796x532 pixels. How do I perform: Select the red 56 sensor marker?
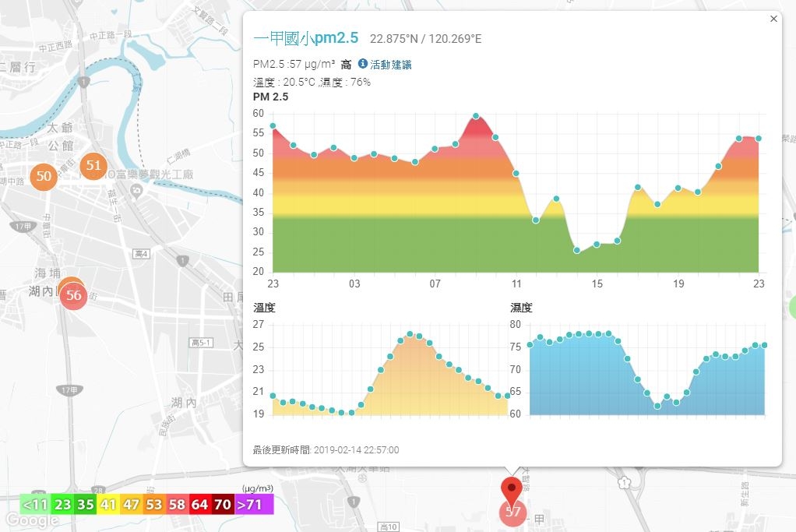point(74,295)
